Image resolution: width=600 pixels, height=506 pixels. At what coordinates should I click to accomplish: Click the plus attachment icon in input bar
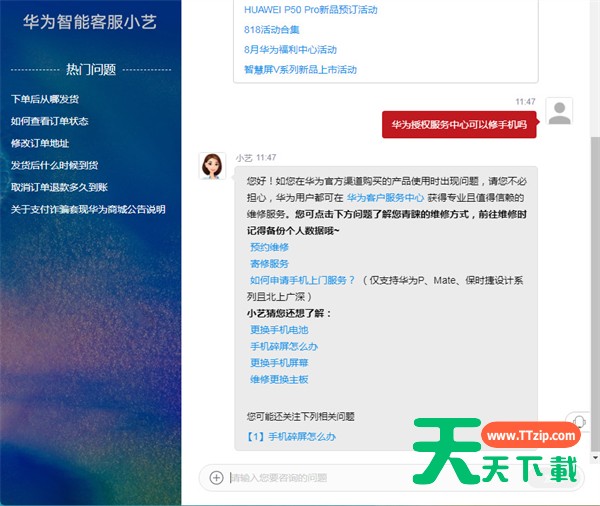coord(216,477)
